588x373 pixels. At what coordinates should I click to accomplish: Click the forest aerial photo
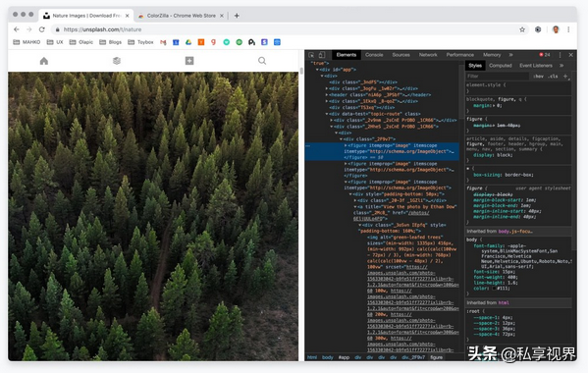153,216
